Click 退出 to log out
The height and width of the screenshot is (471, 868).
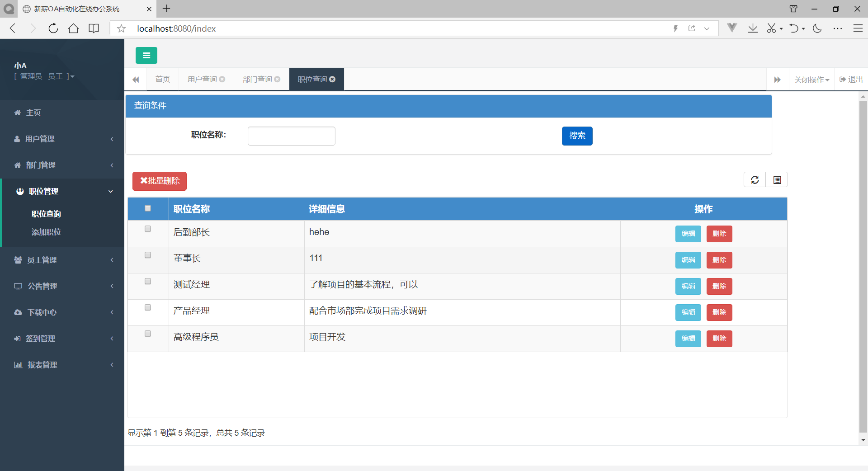(851, 79)
